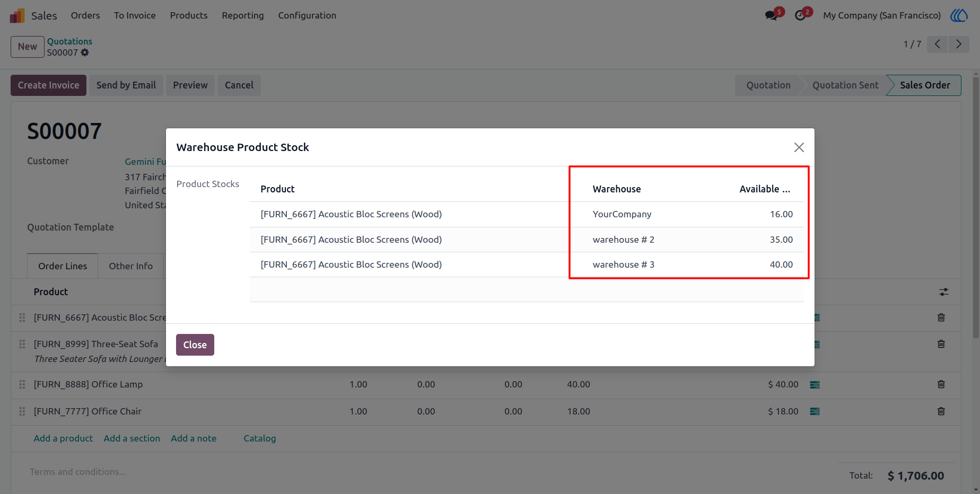This screenshot has height=494, width=980.
Task: Open the optional columns settings icon
Action: coord(944,292)
